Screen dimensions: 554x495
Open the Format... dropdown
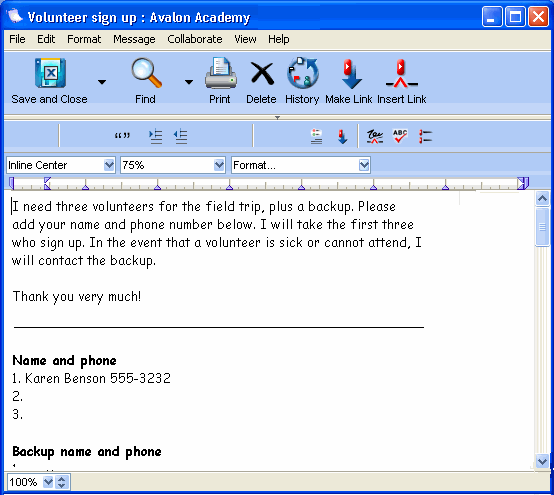[301, 165]
